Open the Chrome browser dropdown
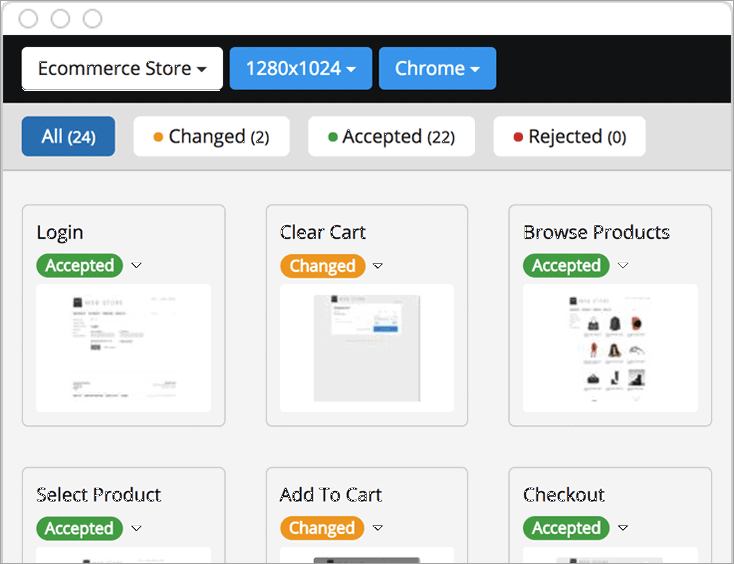Screen dimensions: 734x564 [437, 68]
